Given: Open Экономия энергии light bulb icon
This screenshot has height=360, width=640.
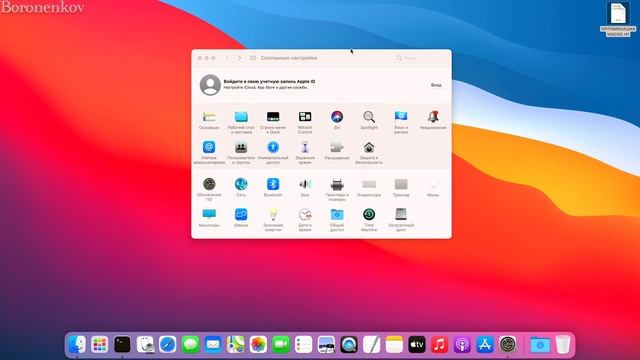Looking at the screenshot, I should point(273,215).
